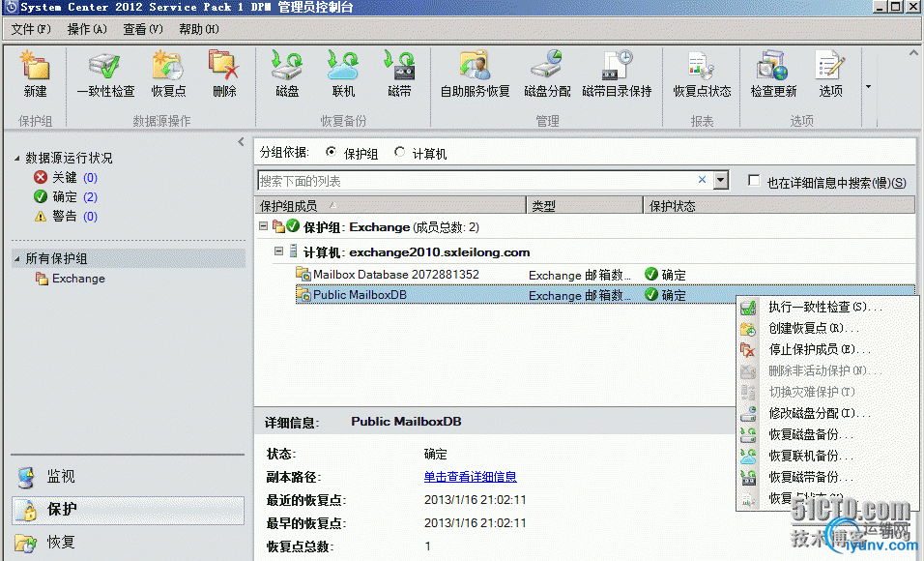Click the 搜索下面的列表 search field

click(477, 181)
